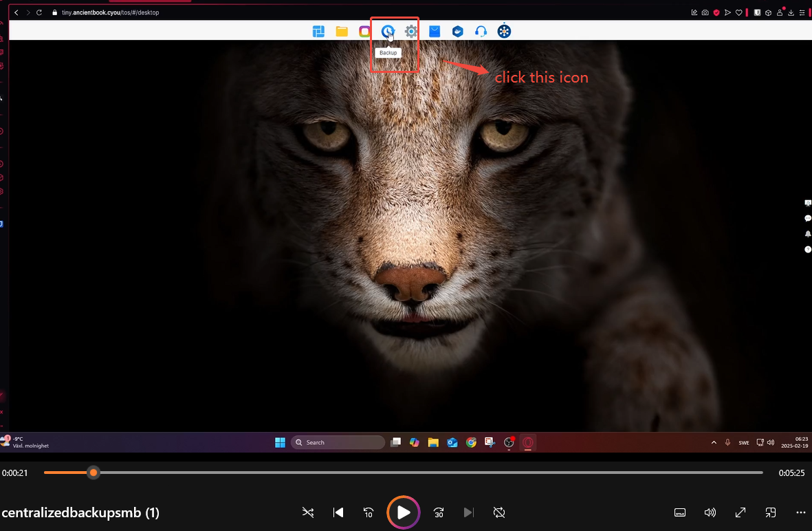
Task: Click the browser forward arrow
Action: (28, 12)
